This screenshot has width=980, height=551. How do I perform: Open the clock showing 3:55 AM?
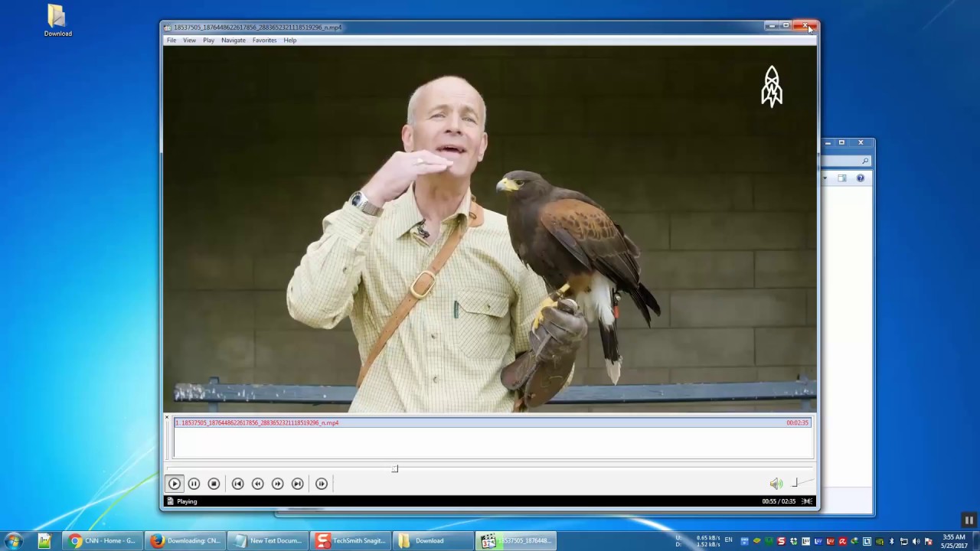coord(953,541)
